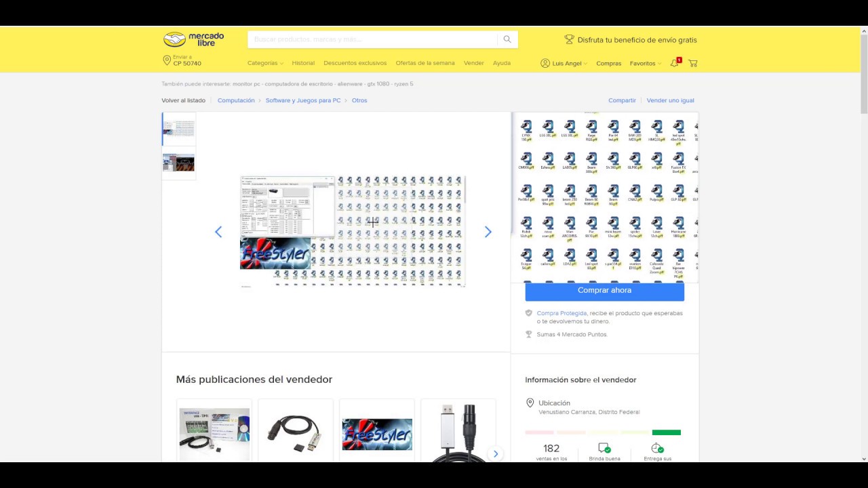868x488 pixels.
Task: Click the search magnifier icon
Action: (507, 39)
